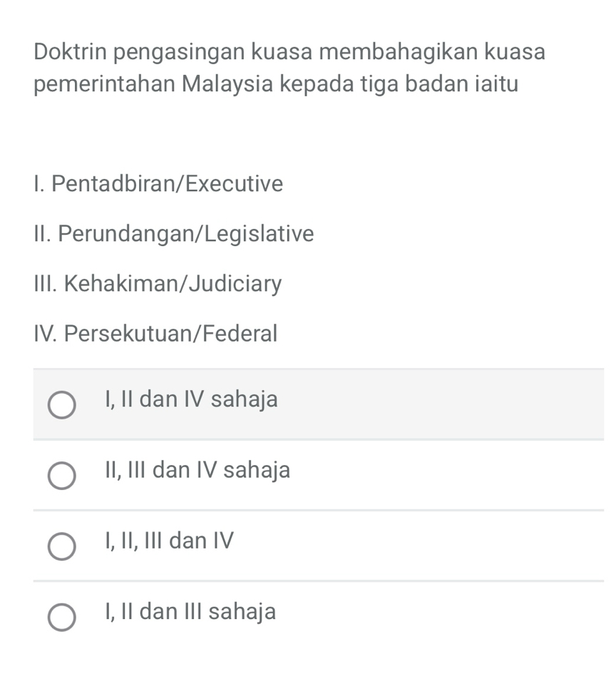Tap the "I, II dan III sahaja" option label
The height and width of the screenshot is (684, 616).
(x=190, y=612)
